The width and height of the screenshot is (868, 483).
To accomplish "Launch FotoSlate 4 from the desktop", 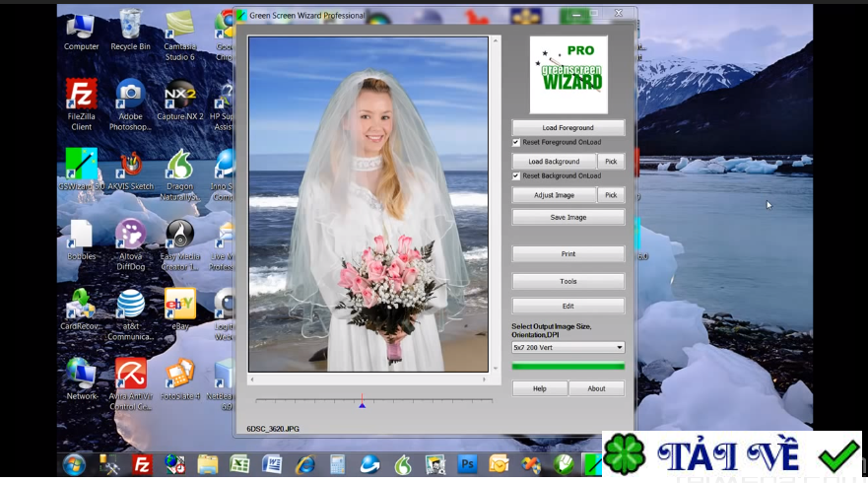I will [x=179, y=375].
